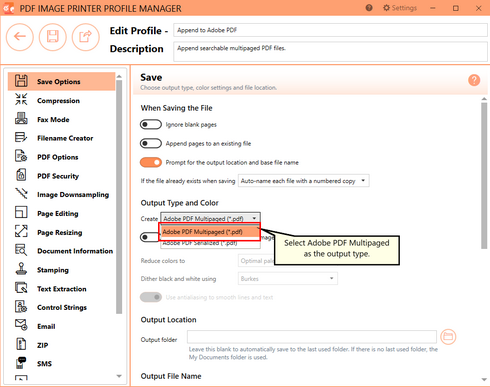Open the Reduce colors to dropdown
Viewport: 490px width, 387px height.
pos(256,261)
